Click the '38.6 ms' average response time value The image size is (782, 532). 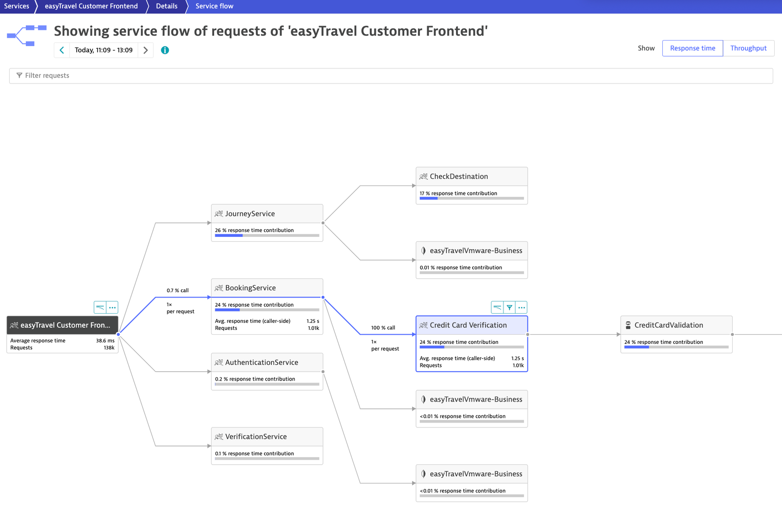(105, 340)
